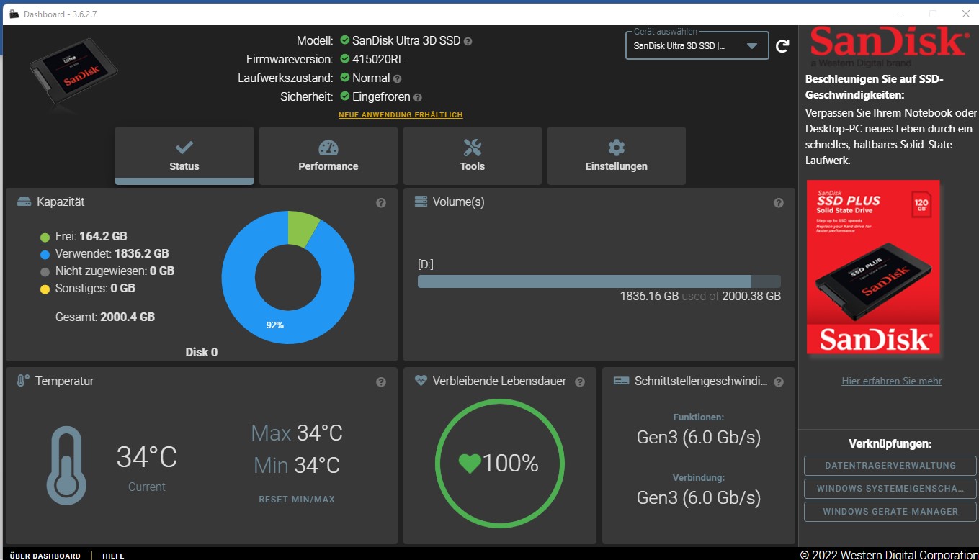Image resolution: width=979 pixels, height=560 pixels.
Task: Click the D: volume usage bar
Action: click(599, 281)
